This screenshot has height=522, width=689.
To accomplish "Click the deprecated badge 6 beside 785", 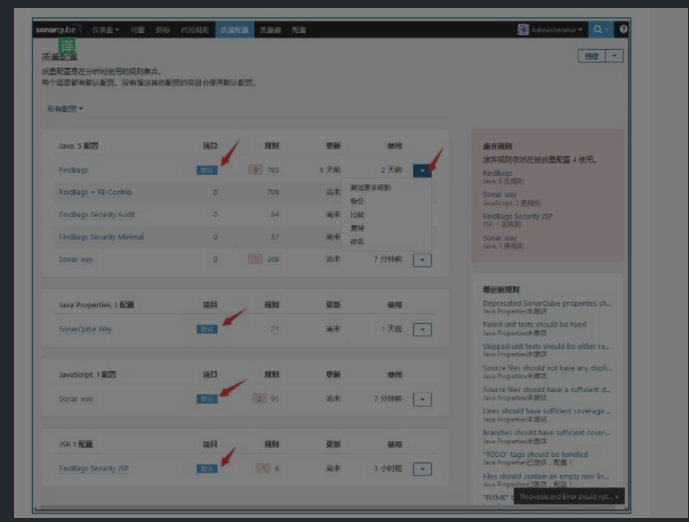I will (255, 170).
